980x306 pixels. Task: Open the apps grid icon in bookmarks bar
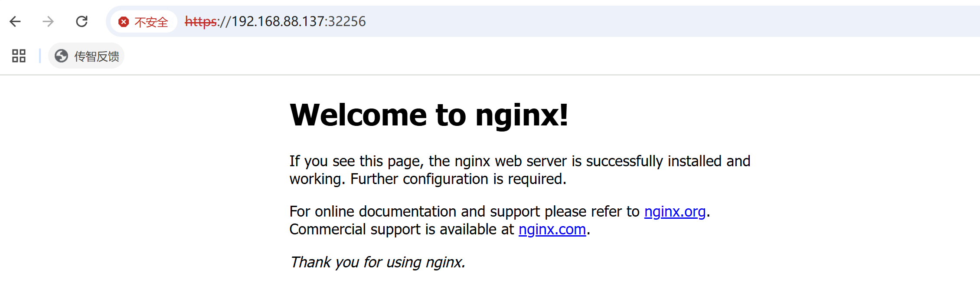click(19, 56)
